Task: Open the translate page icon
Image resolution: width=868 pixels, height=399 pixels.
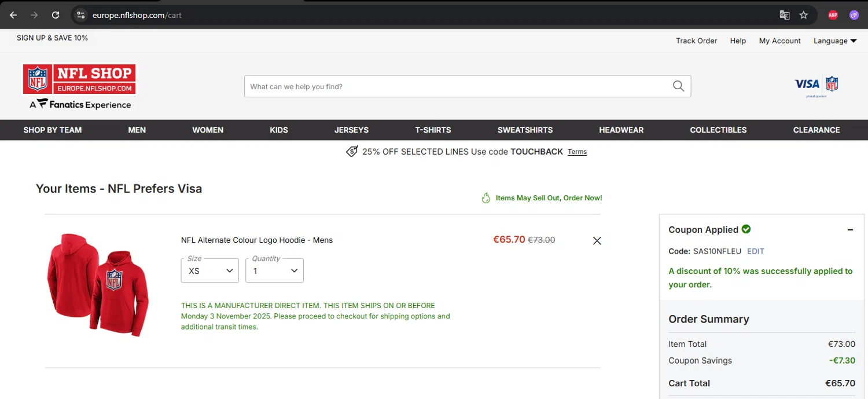Action: 785,15
